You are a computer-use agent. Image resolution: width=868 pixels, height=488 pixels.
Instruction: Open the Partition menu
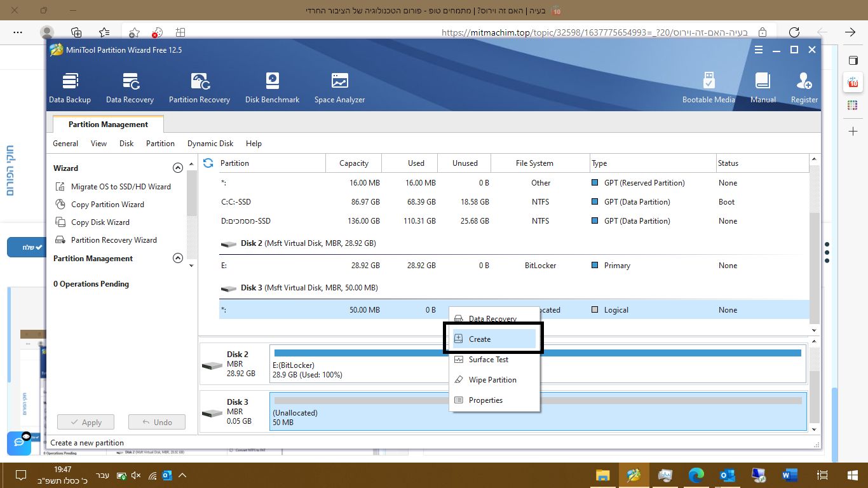[160, 144]
